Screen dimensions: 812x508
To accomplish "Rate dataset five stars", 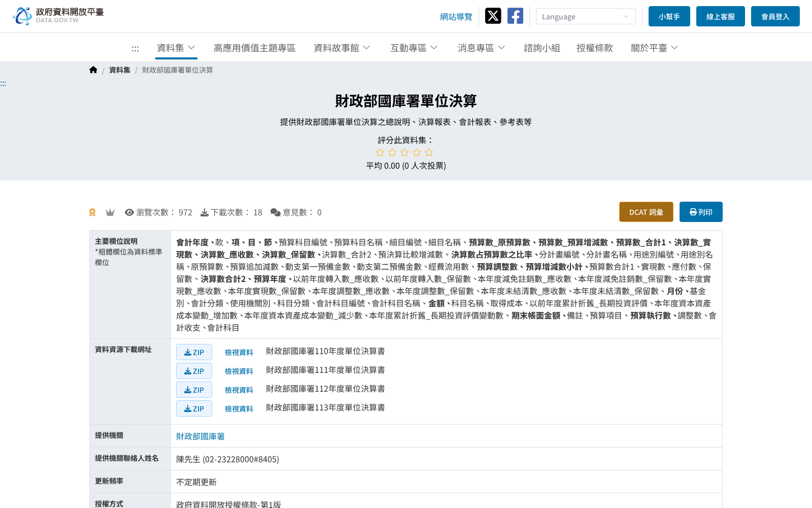I will tap(429, 152).
